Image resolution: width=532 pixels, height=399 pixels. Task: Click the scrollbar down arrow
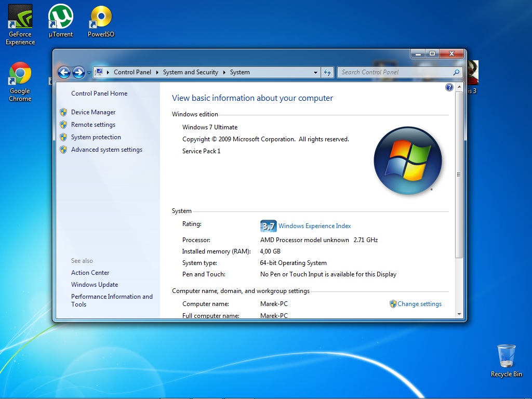(459, 314)
